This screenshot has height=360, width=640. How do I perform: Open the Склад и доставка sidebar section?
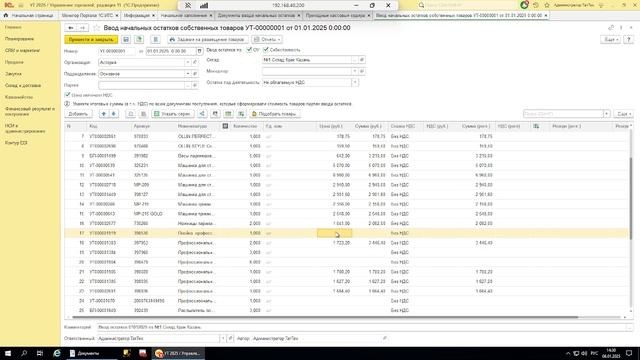tap(23, 86)
